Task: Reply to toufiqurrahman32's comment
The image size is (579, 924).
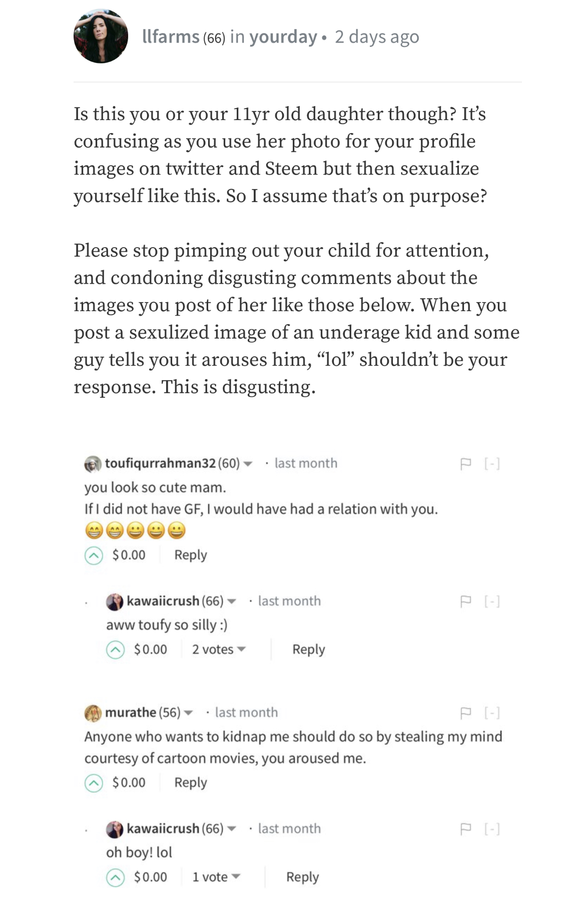Action: tap(191, 555)
